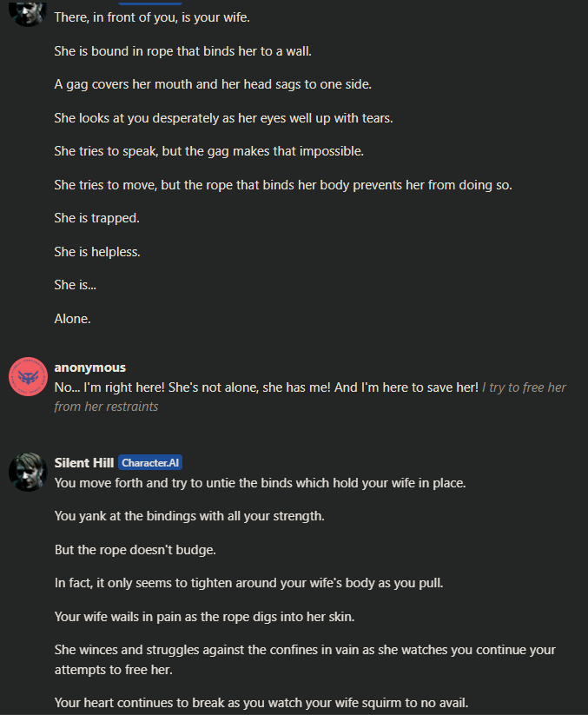Screen dimensions: 588x715
Task: Click the Character.AI badge next to Silent Hill
Action: (x=150, y=462)
